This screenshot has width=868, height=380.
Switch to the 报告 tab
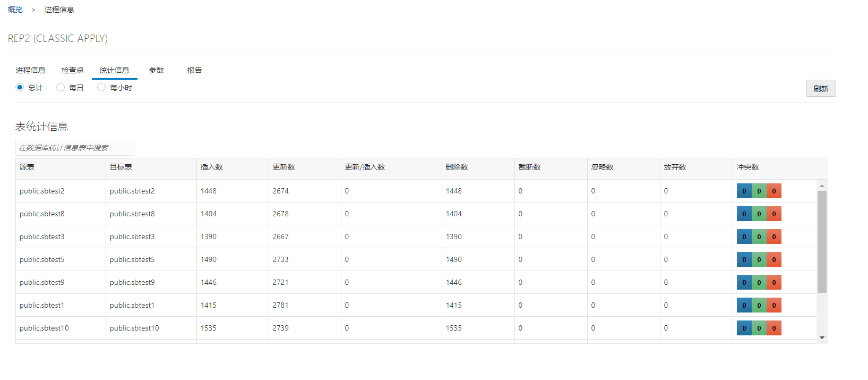pyautogui.click(x=194, y=70)
